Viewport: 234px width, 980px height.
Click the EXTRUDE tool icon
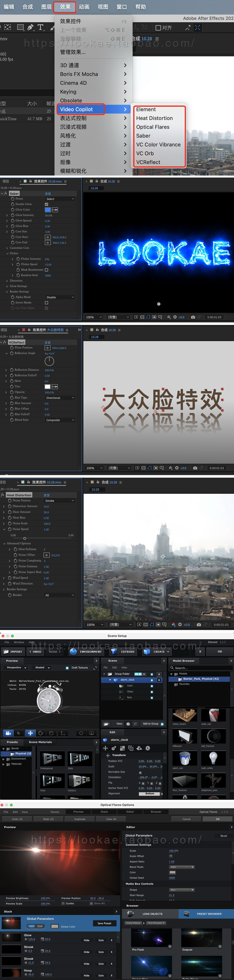(114, 652)
